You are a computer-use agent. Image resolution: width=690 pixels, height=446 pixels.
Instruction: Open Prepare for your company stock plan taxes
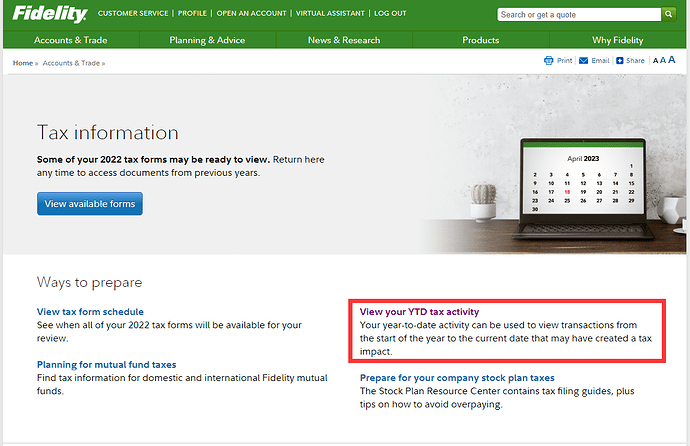(457, 378)
